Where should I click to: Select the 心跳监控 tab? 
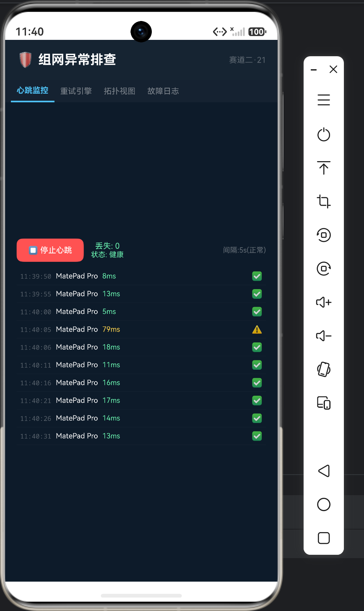click(x=33, y=90)
